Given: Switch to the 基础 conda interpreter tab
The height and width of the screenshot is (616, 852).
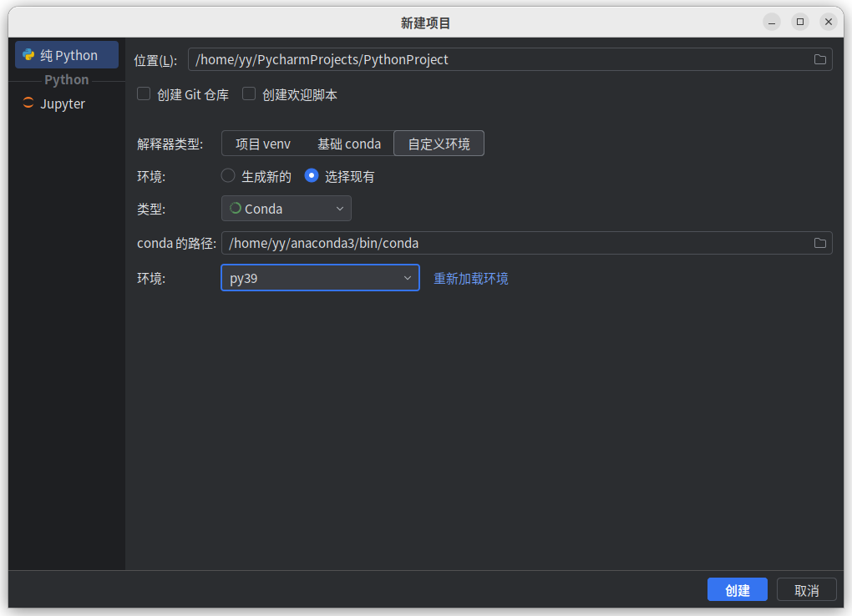Looking at the screenshot, I should coord(349,144).
